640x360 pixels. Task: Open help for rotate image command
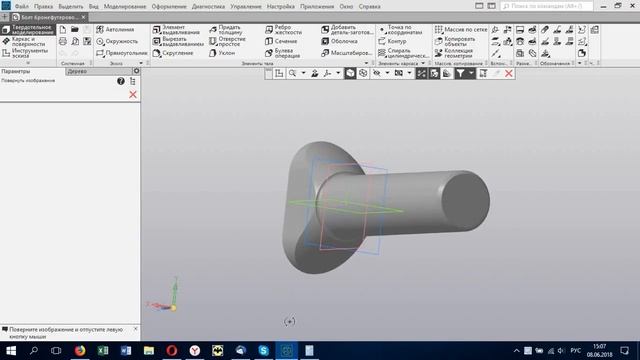pos(120,81)
